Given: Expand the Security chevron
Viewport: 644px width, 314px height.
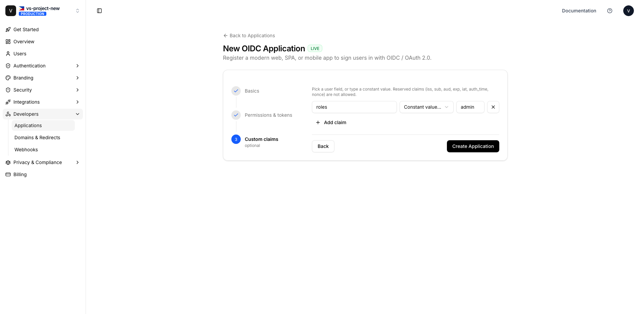Looking at the screenshot, I should (x=78, y=90).
